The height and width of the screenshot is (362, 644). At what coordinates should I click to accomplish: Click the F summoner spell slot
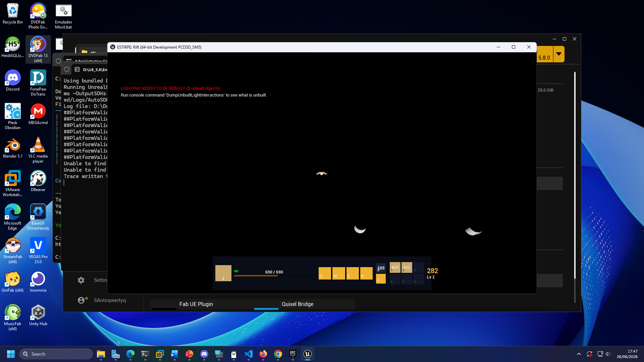tap(381, 279)
